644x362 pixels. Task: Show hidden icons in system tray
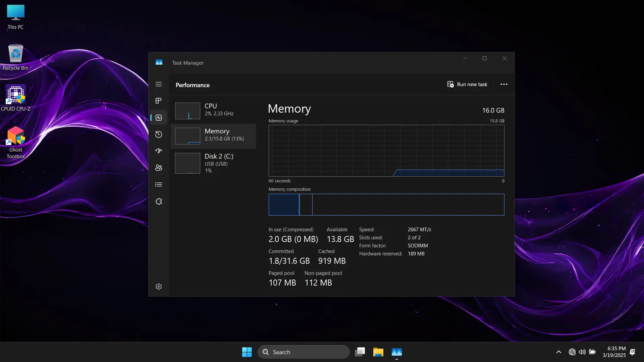tap(558, 352)
